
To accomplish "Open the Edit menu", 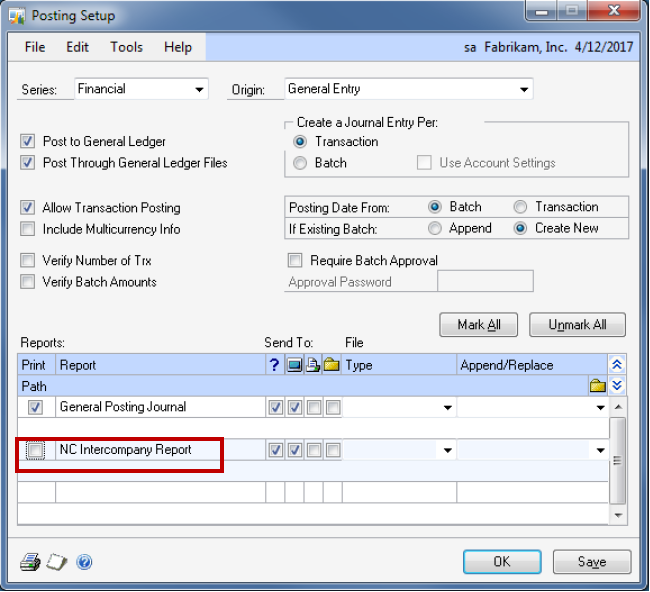I will pyautogui.click(x=77, y=47).
